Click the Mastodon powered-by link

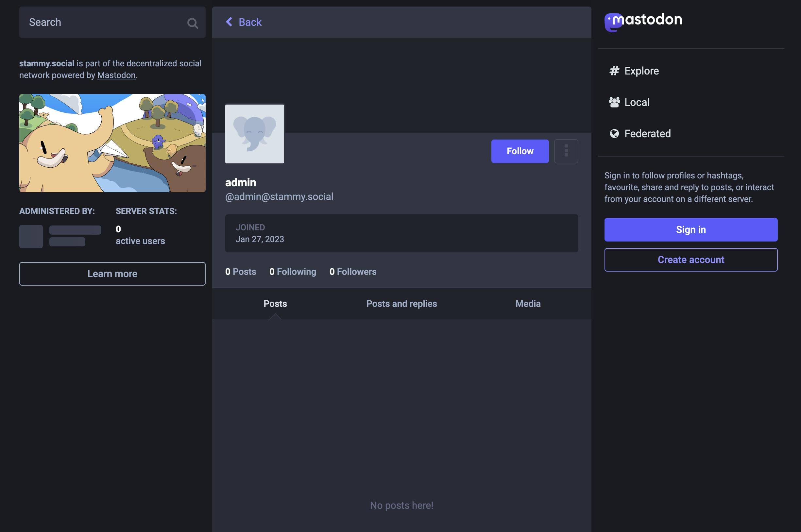(x=116, y=75)
